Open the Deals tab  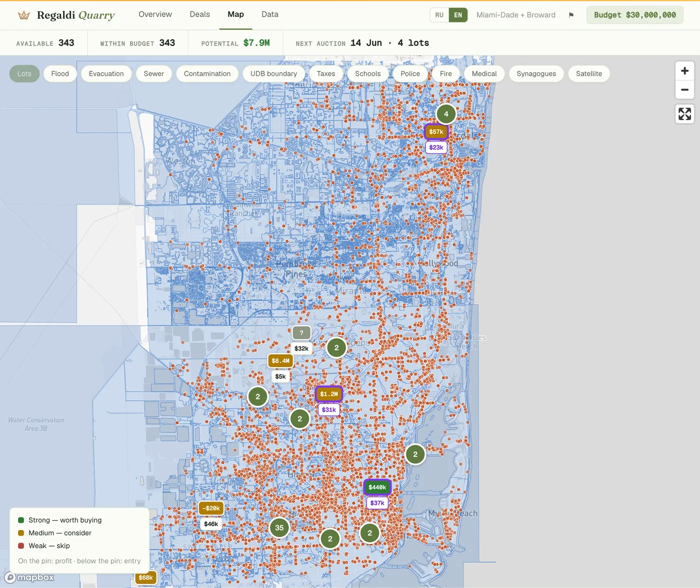(200, 14)
